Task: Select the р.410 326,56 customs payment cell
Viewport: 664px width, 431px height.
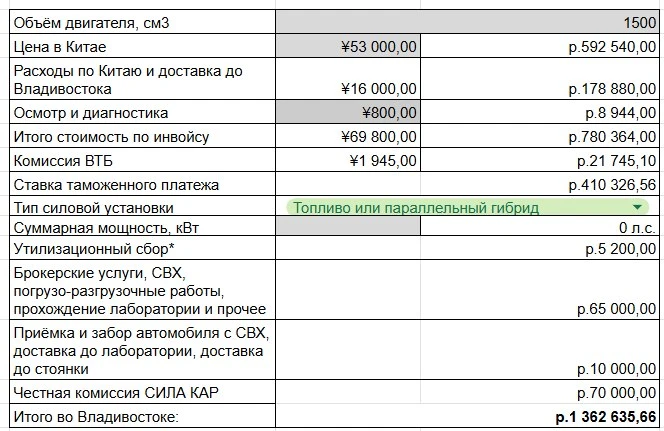Action: point(468,184)
